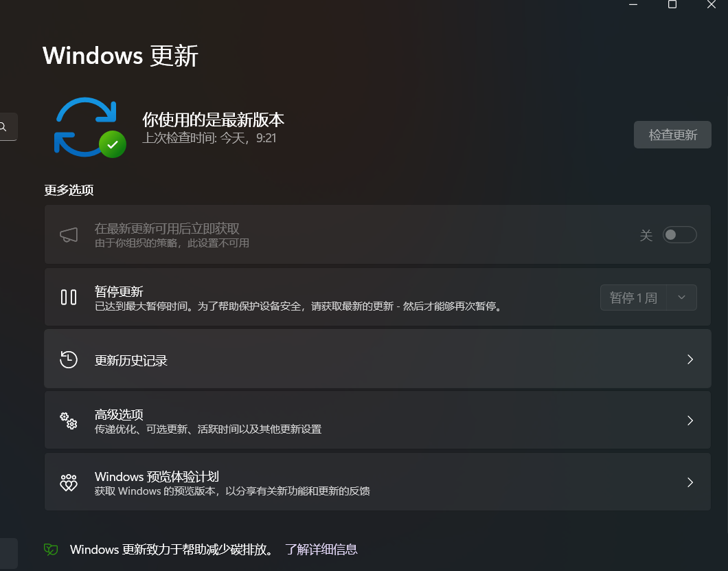Open the 更新历史记录 row
This screenshot has width=728, height=571.
[378, 359]
